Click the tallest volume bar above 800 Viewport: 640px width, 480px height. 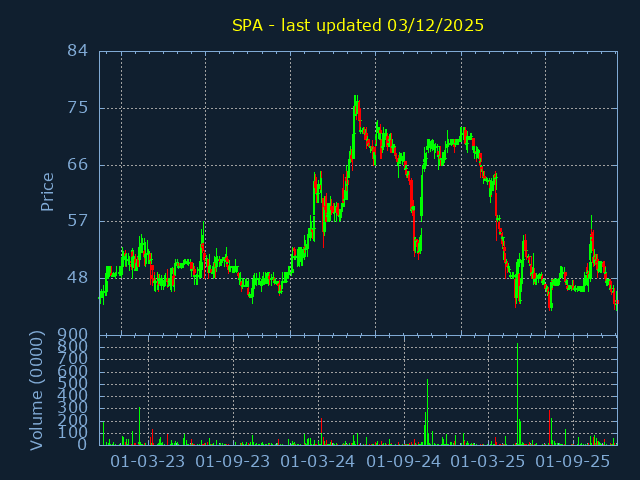click(518, 394)
